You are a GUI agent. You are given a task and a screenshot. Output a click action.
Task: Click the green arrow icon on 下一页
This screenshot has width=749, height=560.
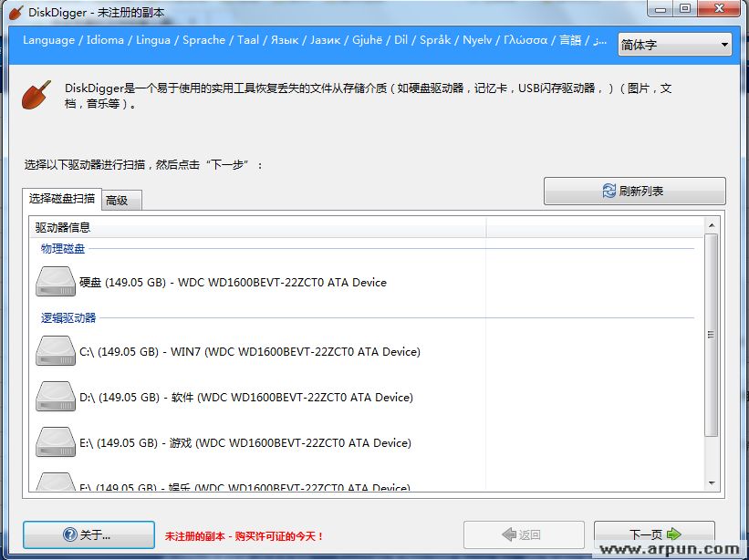click(x=673, y=534)
